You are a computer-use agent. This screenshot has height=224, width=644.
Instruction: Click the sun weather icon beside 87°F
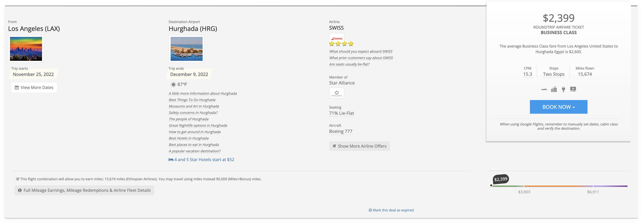(x=173, y=84)
